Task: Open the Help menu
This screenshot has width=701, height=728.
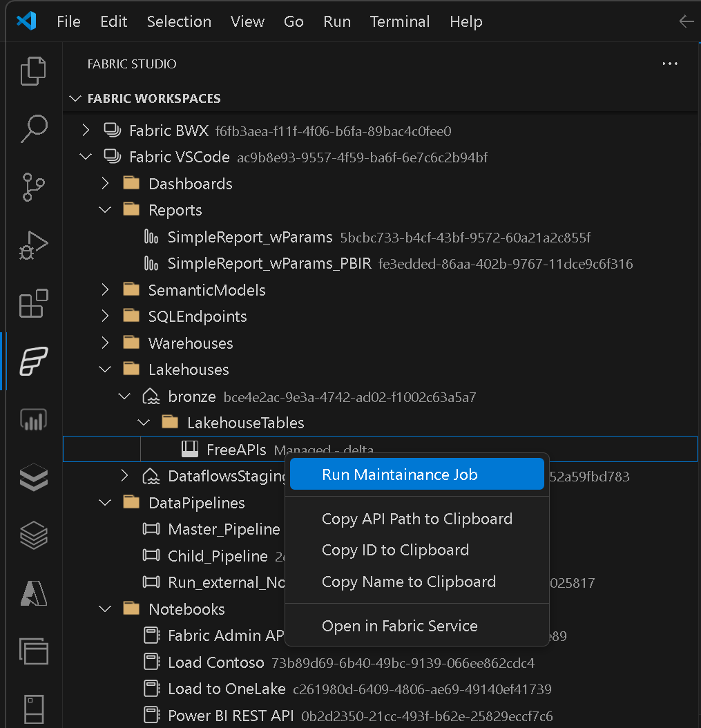Action: point(466,21)
